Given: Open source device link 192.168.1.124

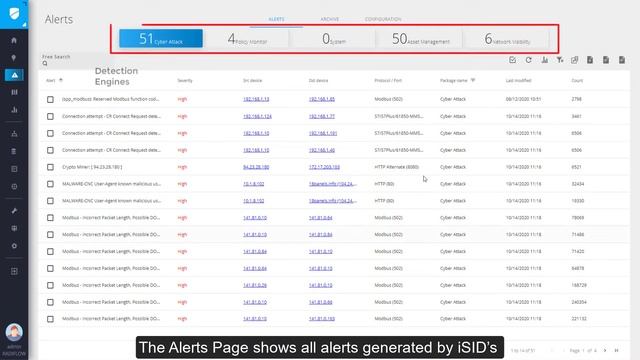Looking at the screenshot, I should tap(257, 116).
